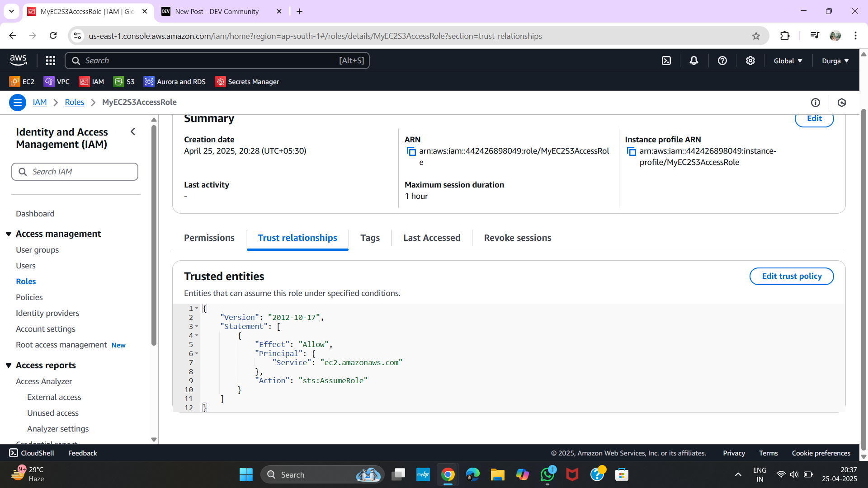Switch to the New Post DEV Community tab

pyautogui.click(x=217, y=11)
